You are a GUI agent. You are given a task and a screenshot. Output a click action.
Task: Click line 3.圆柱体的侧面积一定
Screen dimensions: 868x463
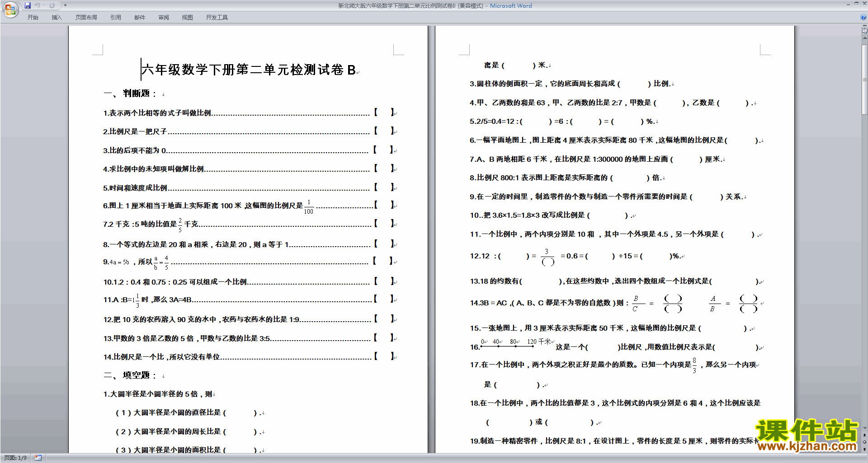click(572, 84)
